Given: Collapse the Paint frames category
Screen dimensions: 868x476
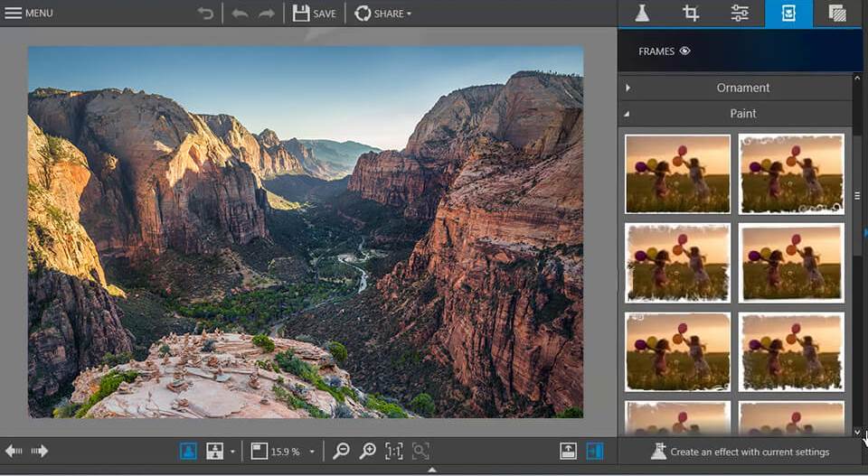Looking at the screenshot, I should [x=742, y=114].
